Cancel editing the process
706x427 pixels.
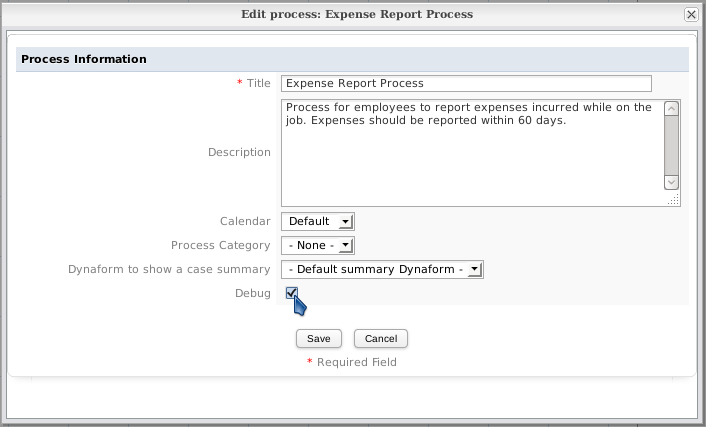tap(380, 338)
